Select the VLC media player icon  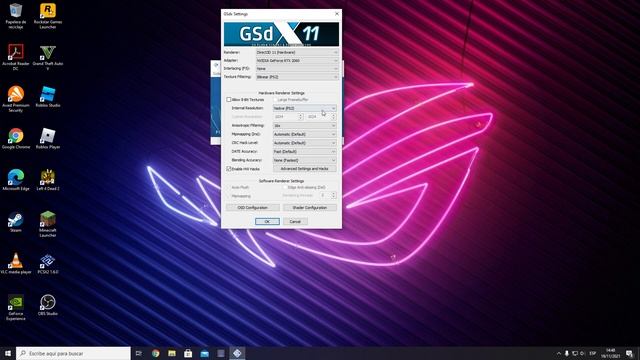click(x=16, y=264)
